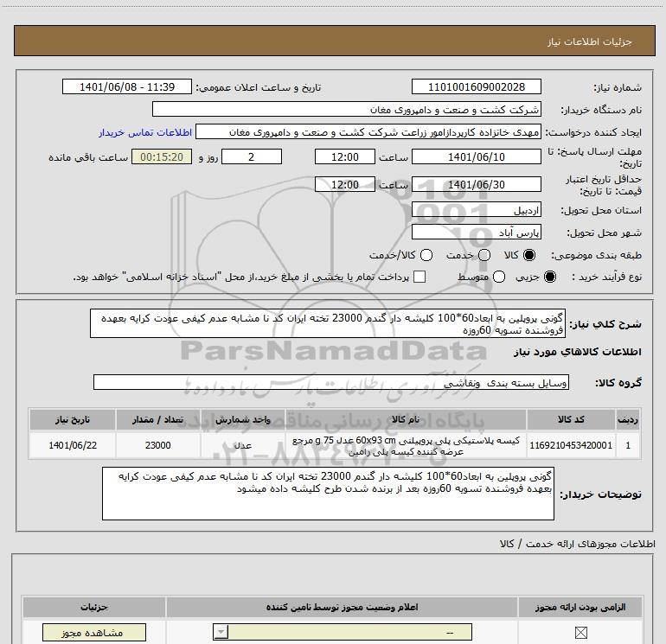This screenshot has width=666, height=644.
Task: Click the مشاهده مجوز button
Action: pos(83,634)
